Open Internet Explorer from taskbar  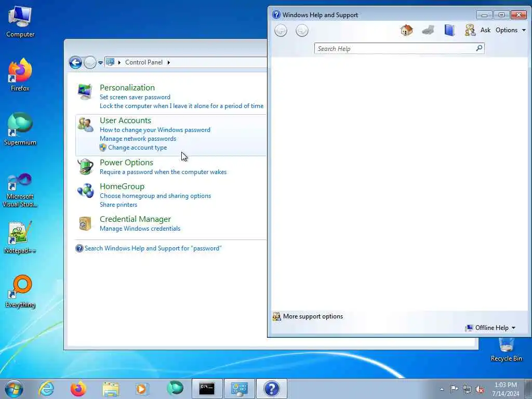(x=46, y=389)
